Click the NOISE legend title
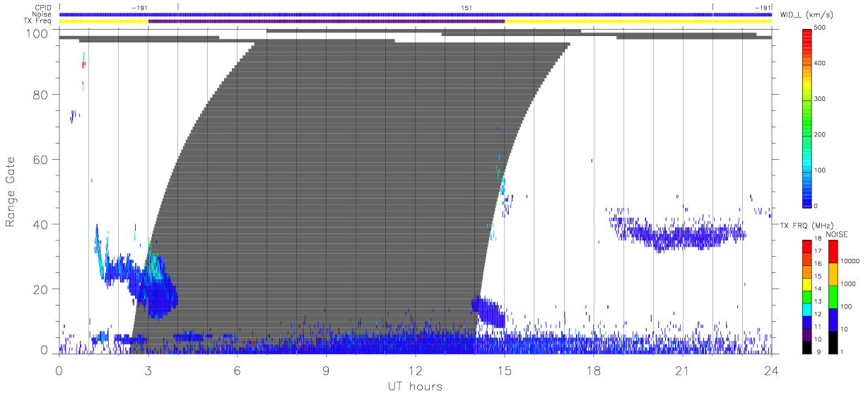Viewport: 868px width, 401px height. click(838, 234)
